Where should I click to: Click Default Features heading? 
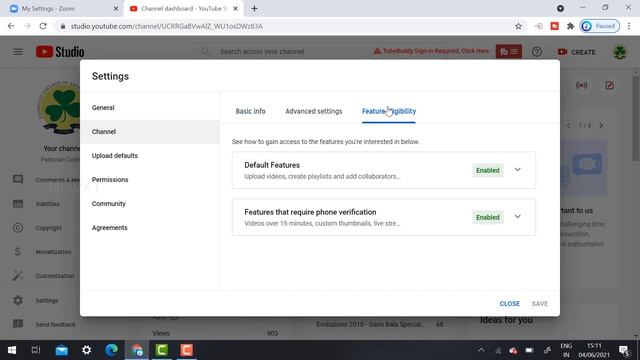[272, 165]
